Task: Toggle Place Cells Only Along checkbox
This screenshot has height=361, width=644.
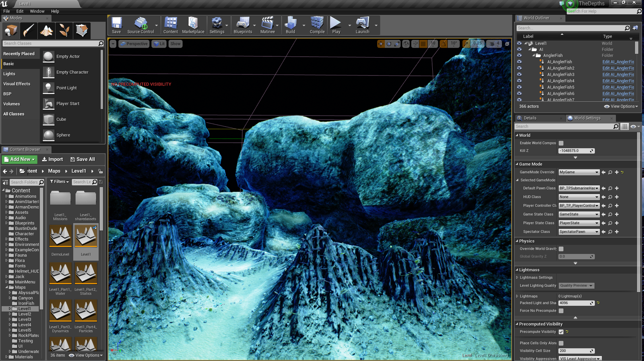Action: tap(561, 343)
